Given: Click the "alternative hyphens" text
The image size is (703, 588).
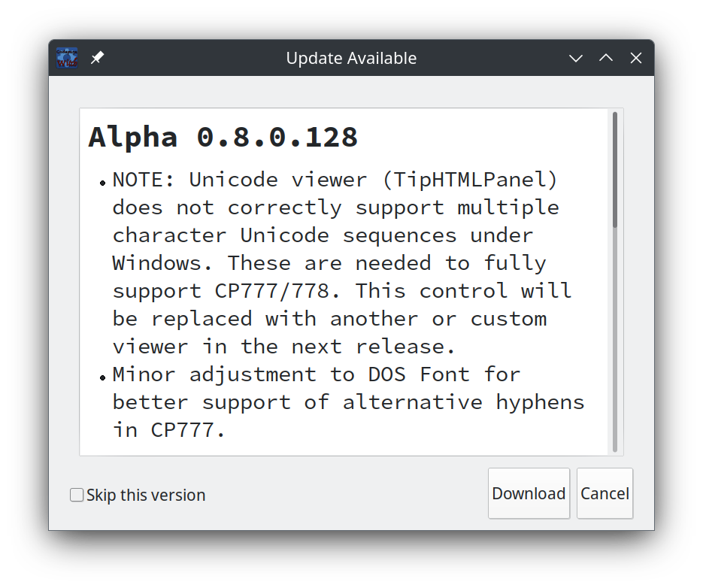Looking at the screenshot, I should coord(463,402).
